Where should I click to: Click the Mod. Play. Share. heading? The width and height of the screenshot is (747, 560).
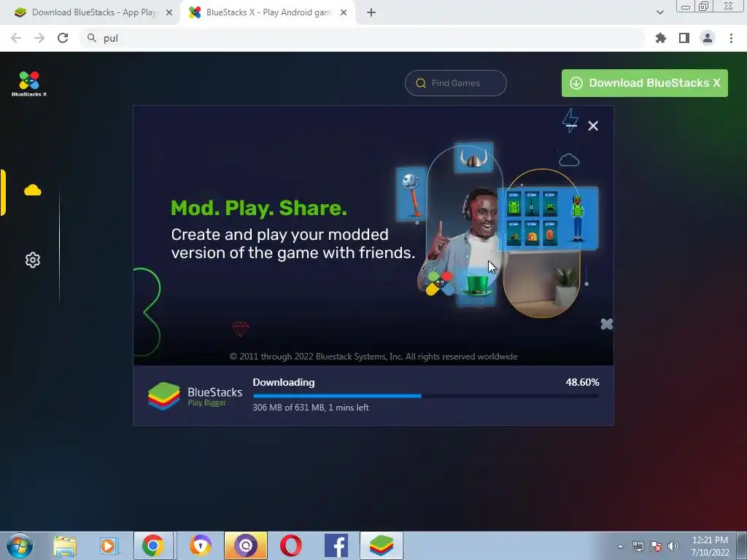point(259,208)
